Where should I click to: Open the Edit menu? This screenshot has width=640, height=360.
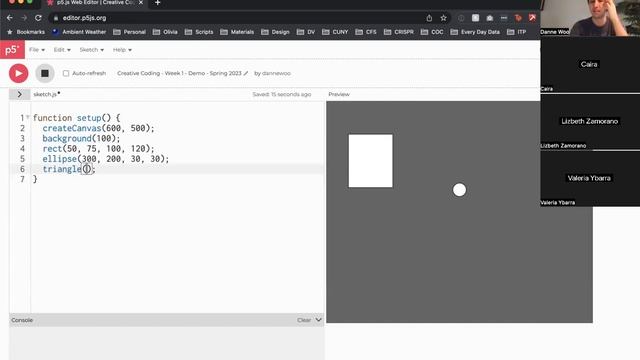[62, 50]
